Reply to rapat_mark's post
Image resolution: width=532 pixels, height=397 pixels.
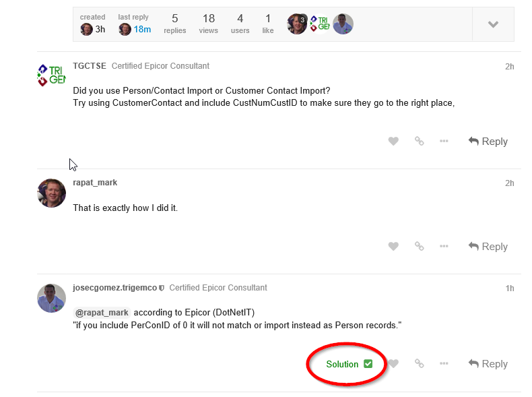(x=488, y=247)
